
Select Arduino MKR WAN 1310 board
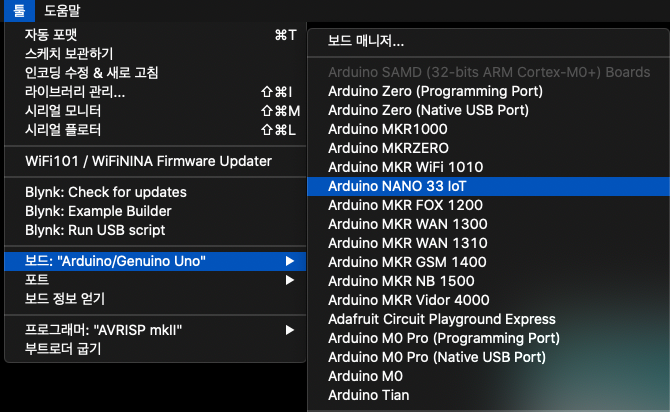tap(488, 243)
